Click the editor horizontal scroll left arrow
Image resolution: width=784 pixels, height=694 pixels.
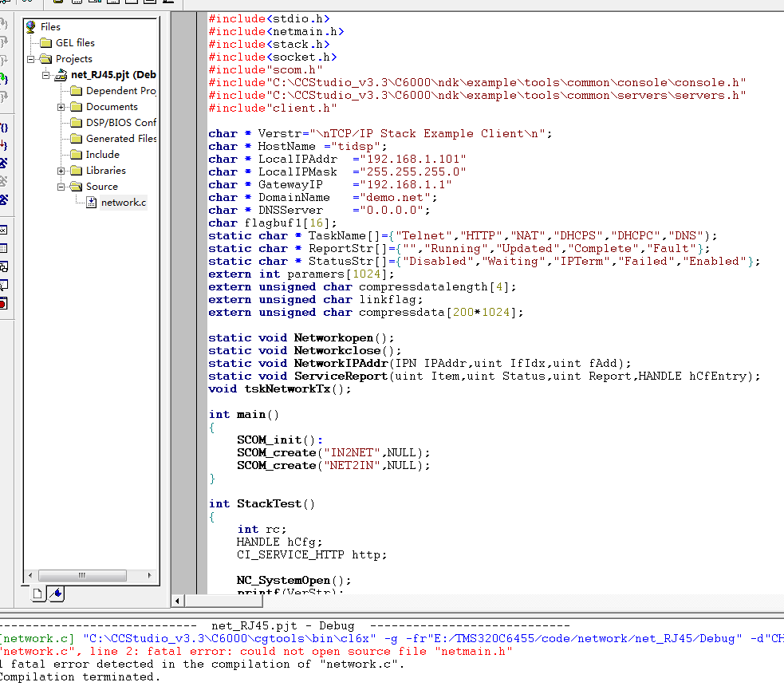[178, 601]
